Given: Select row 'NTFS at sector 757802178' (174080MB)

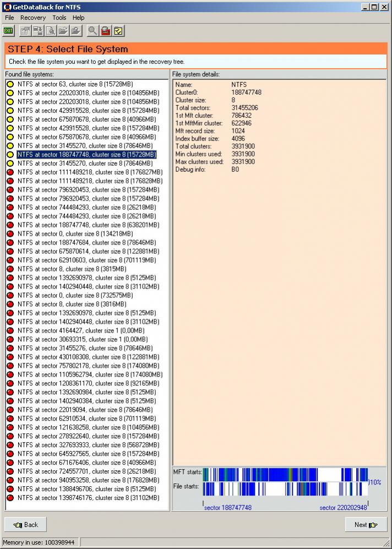Looking at the screenshot, I should tap(88, 366).
